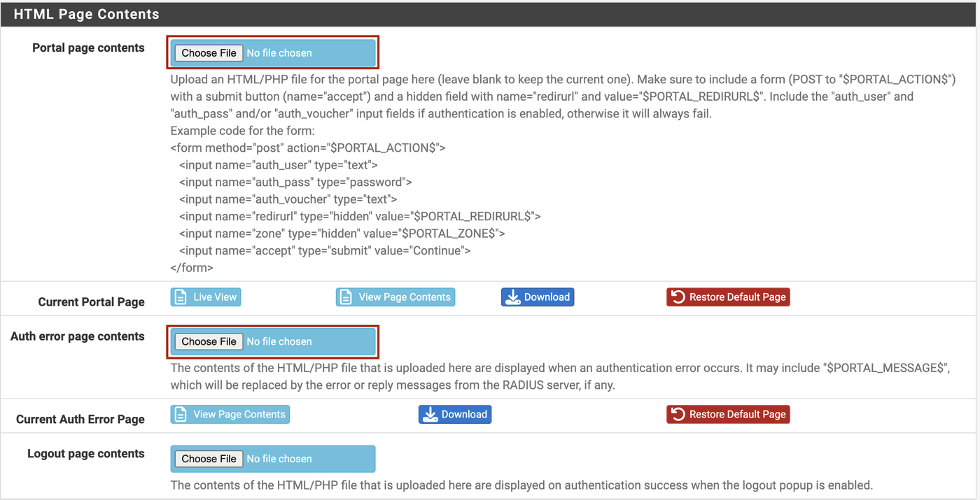This screenshot has height=500, width=980.
Task: Click the 'Current Portal Page' label
Action: point(91,302)
